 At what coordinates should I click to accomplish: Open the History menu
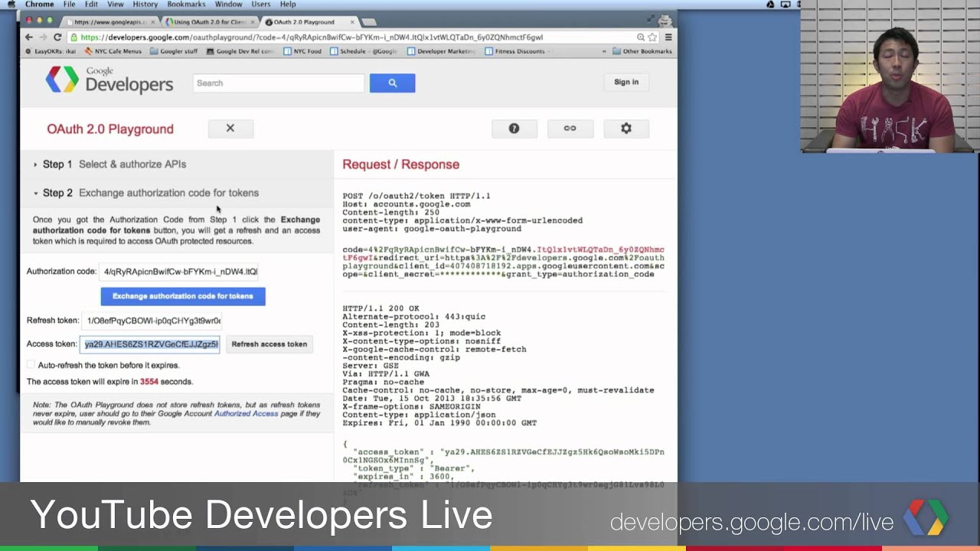point(145,5)
